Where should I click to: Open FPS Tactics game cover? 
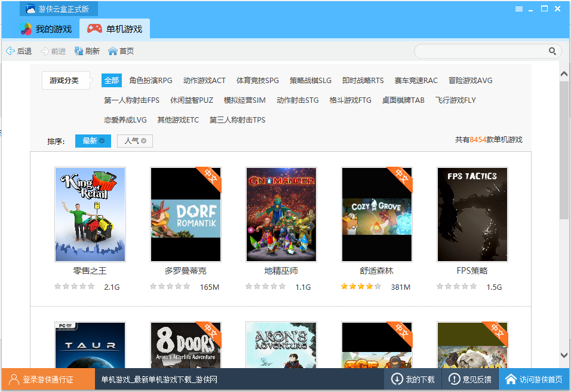coord(472,214)
